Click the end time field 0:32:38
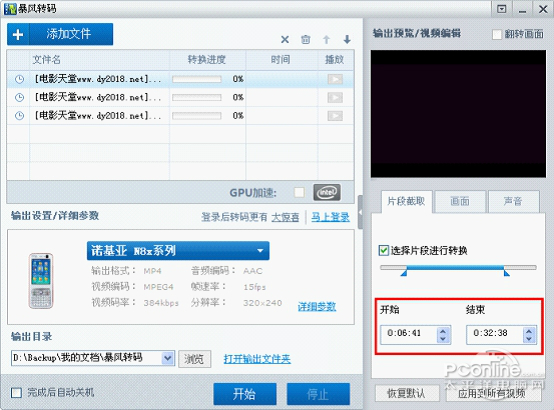 pos(495,334)
